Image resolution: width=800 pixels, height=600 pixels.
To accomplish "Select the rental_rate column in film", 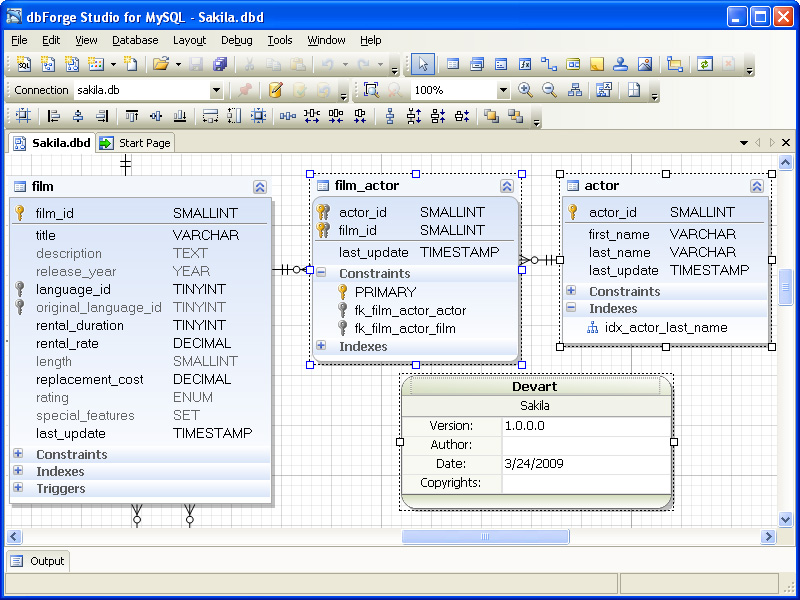I will coord(140,343).
